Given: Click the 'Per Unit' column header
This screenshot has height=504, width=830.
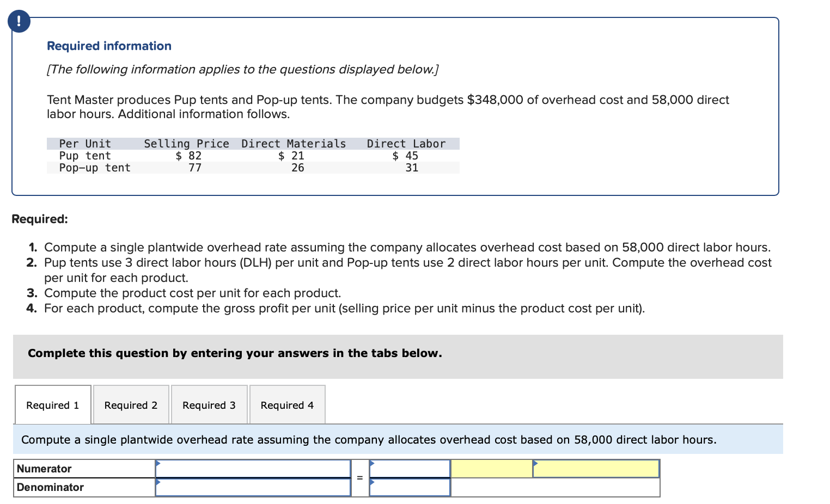Looking at the screenshot, I should point(85,144).
